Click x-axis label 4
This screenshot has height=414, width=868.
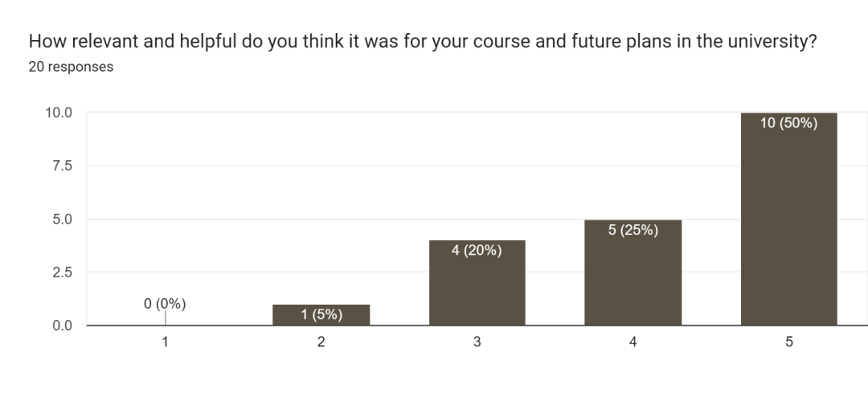[633, 342]
